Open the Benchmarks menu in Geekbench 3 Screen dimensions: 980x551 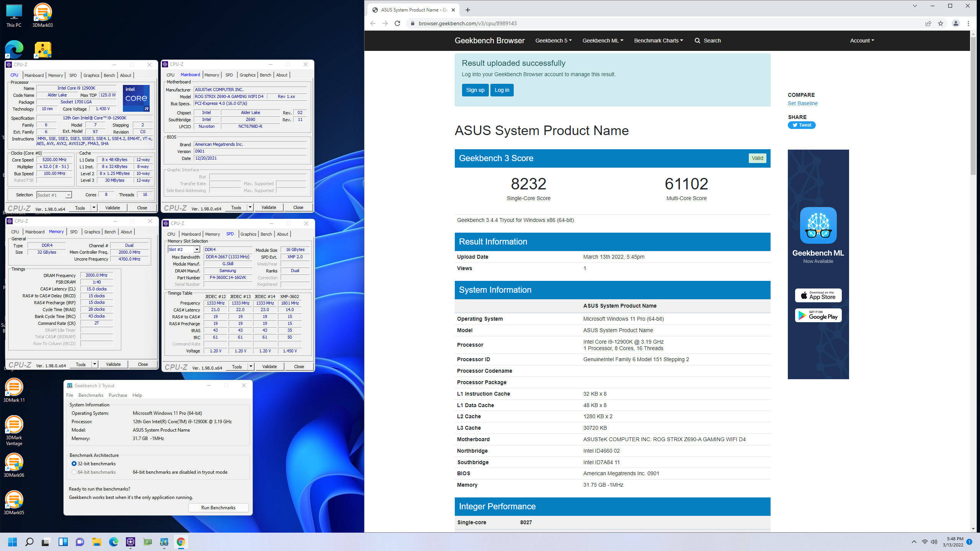coord(91,395)
